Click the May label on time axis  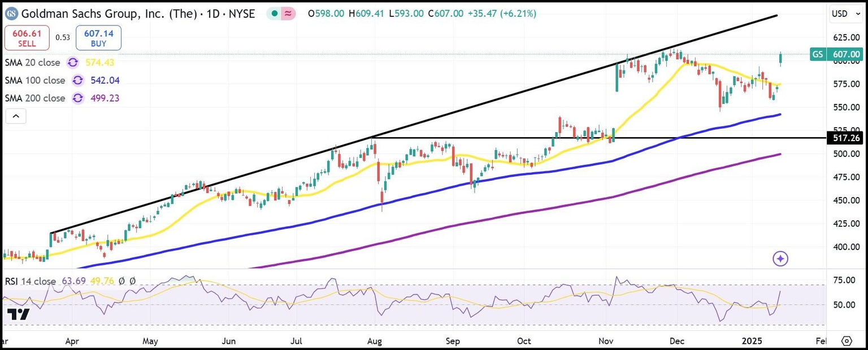pyautogui.click(x=150, y=342)
